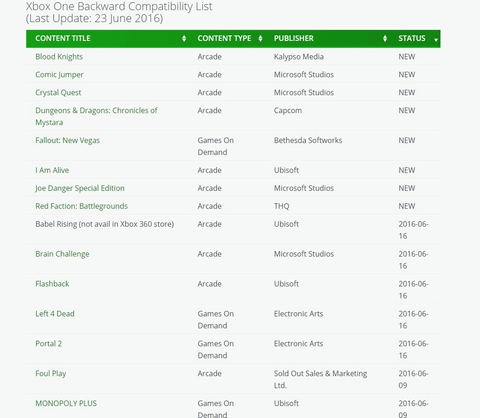Open the Portal 2 link
Image resolution: width=480 pixels, height=418 pixels.
pyautogui.click(x=49, y=344)
